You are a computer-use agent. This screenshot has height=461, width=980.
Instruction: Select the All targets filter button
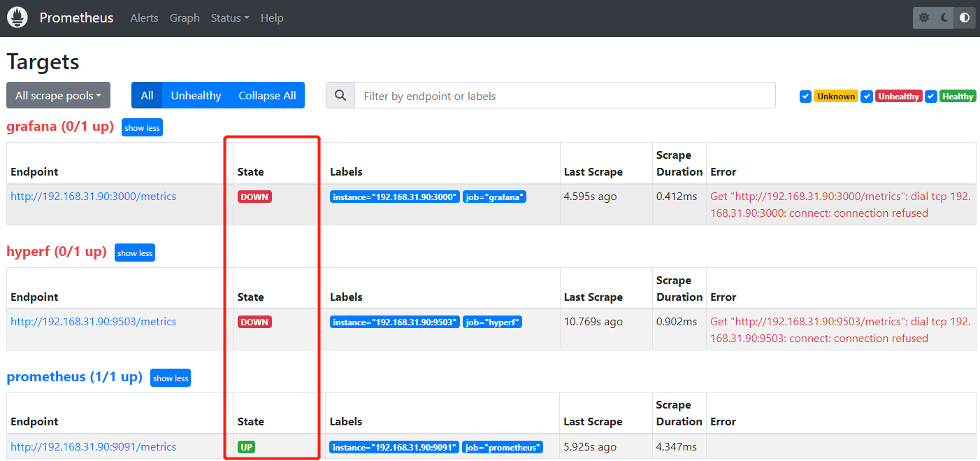[x=147, y=96]
